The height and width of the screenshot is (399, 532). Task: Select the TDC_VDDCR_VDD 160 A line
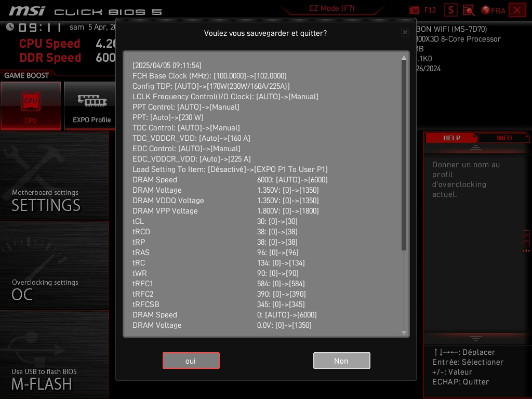click(x=191, y=138)
